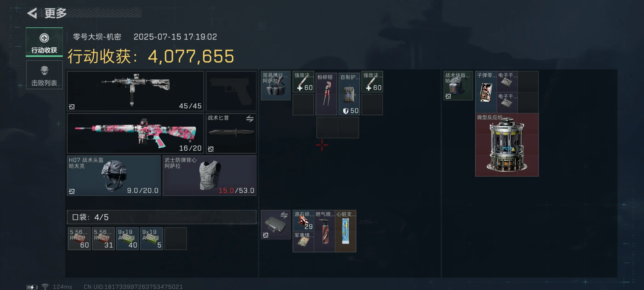The width and height of the screenshot is (644, 290).
Task: Click the pink camo rifle with 16/20
Action: (x=135, y=133)
